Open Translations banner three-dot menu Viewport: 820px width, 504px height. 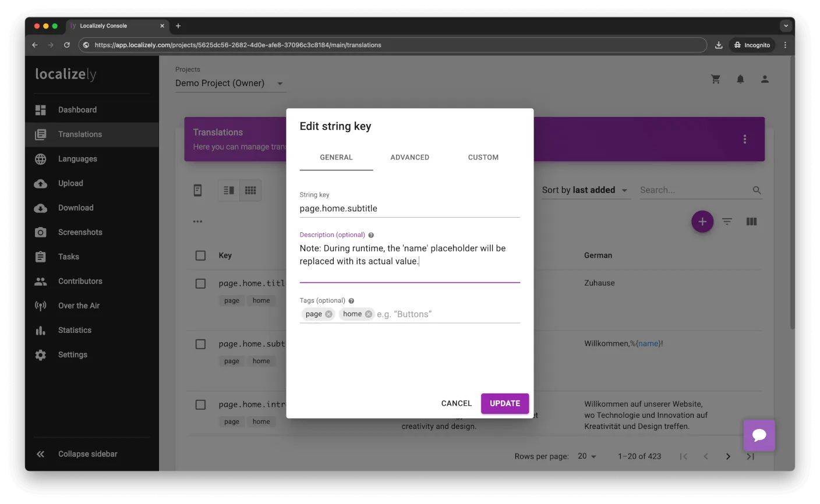pos(744,139)
